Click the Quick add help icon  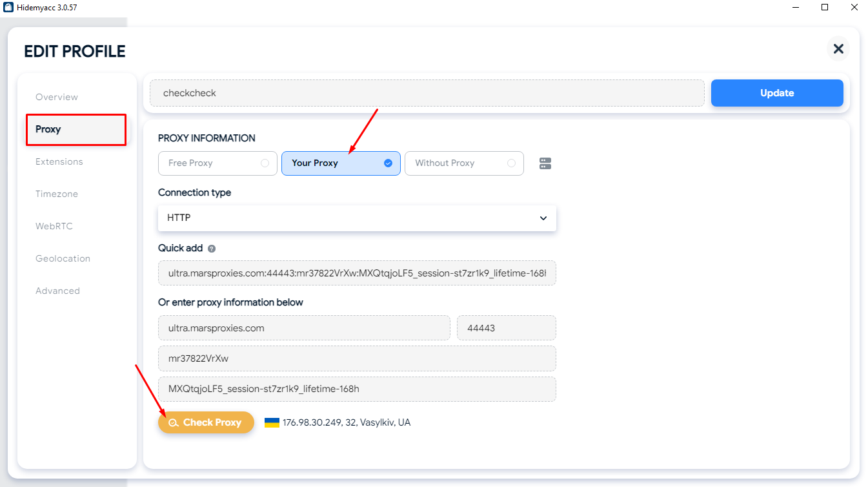pos(212,248)
